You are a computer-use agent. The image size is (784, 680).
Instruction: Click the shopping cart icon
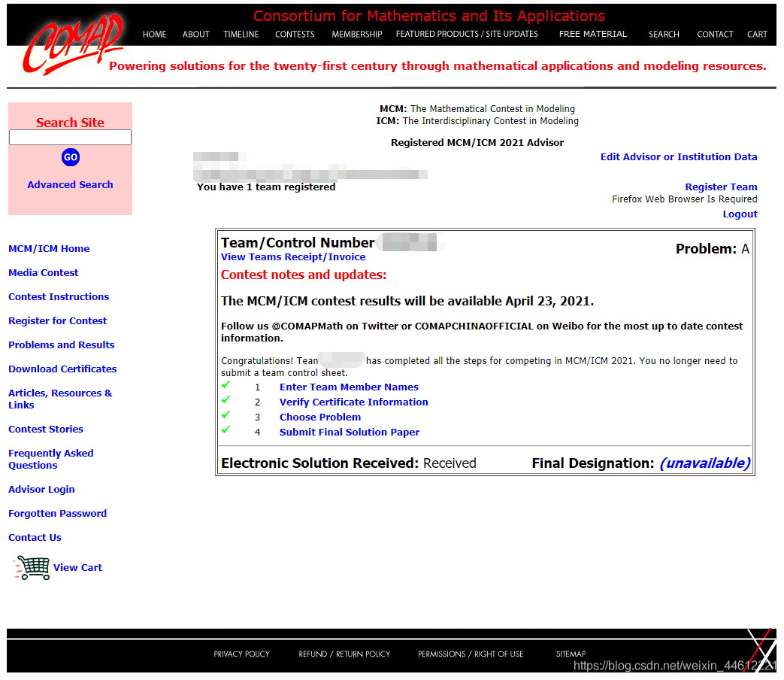click(32, 567)
